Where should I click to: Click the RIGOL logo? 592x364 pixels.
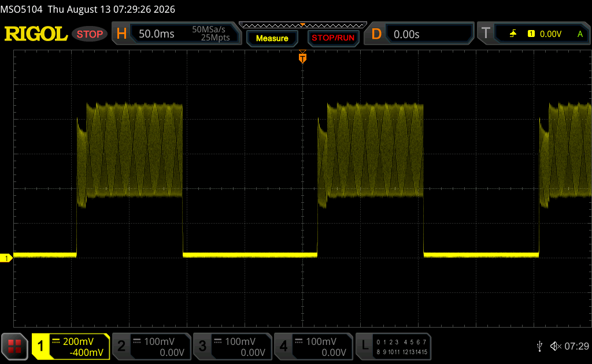coord(36,34)
